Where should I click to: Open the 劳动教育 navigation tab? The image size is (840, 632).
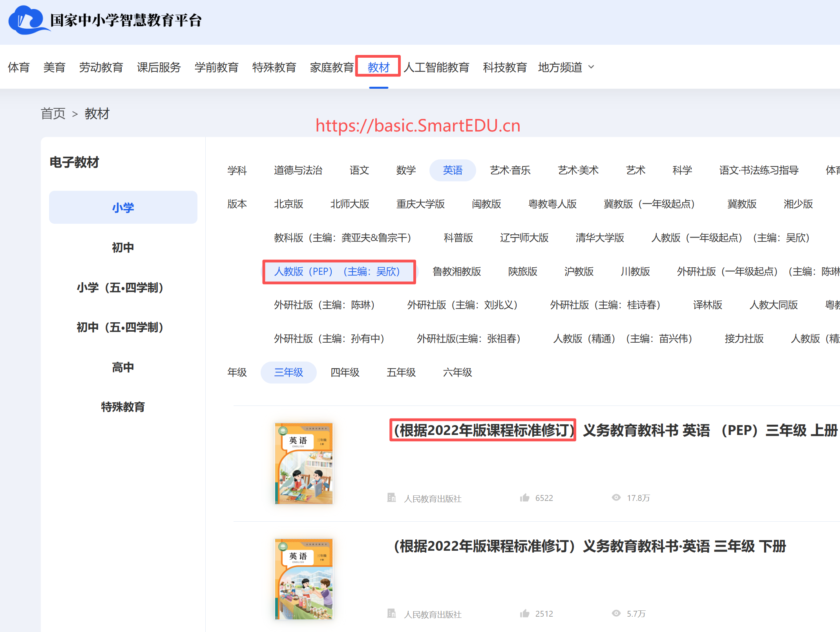point(101,67)
